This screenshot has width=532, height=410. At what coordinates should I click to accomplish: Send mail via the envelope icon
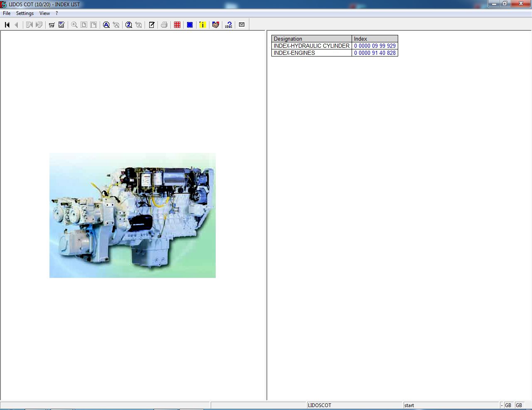[241, 25]
